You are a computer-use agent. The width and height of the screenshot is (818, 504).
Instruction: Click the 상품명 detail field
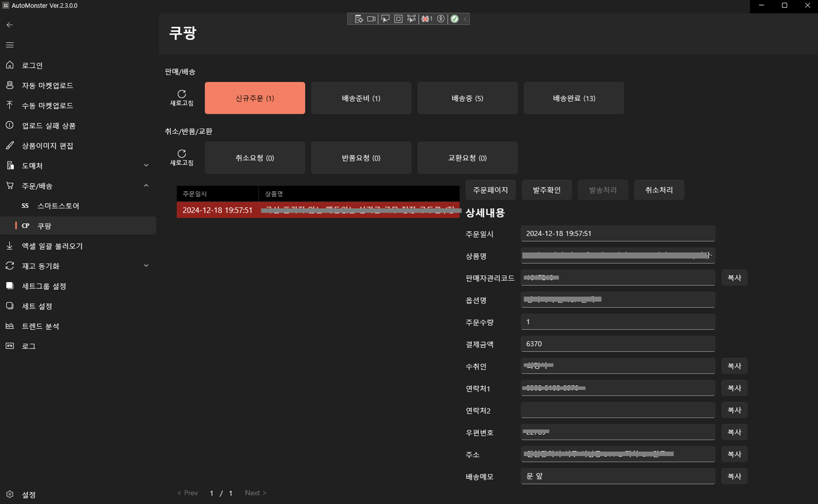pyautogui.click(x=618, y=256)
